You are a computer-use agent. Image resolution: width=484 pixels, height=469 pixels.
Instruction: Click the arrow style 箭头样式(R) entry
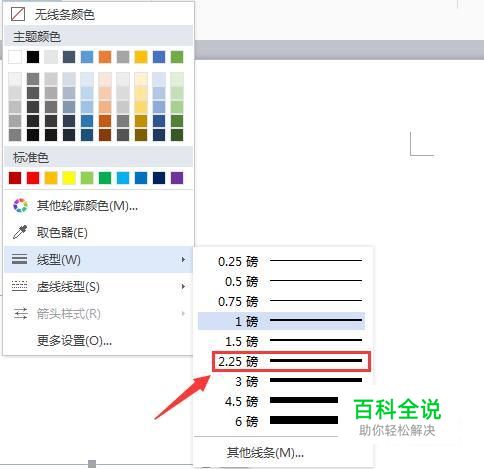[x=99, y=314]
